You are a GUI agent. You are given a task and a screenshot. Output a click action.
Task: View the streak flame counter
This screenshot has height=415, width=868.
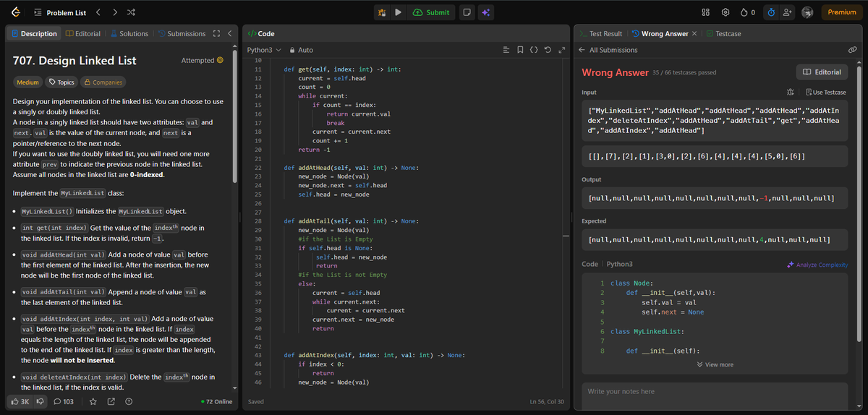click(749, 12)
